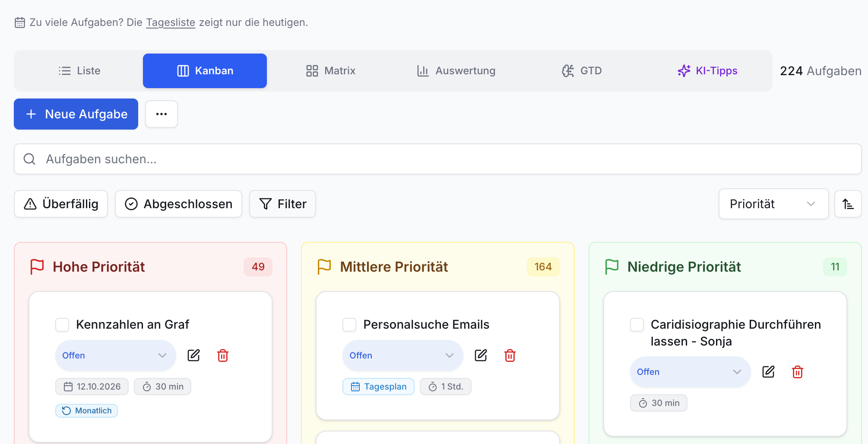Focus the Aufgaben suchen search field
The height and width of the screenshot is (444, 868).
[438, 159]
